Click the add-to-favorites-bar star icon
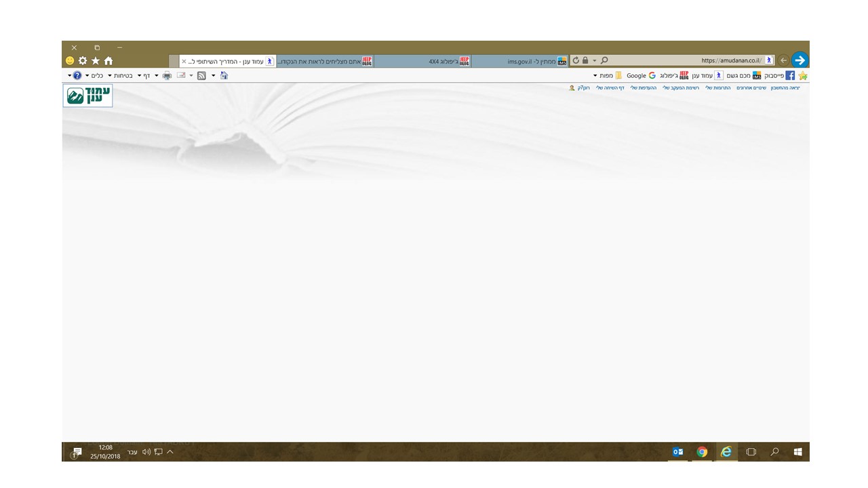The width and height of the screenshot is (868, 488). (x=803, y=76)
